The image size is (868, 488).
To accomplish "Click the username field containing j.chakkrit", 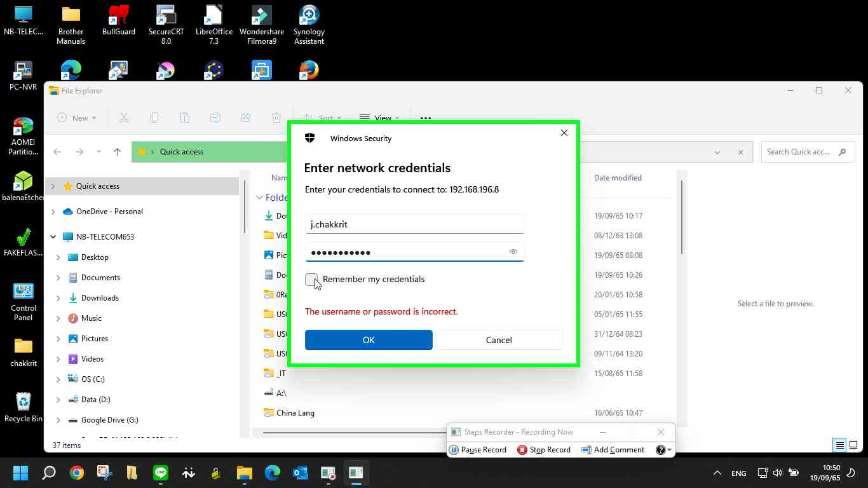I will point(414,224).
